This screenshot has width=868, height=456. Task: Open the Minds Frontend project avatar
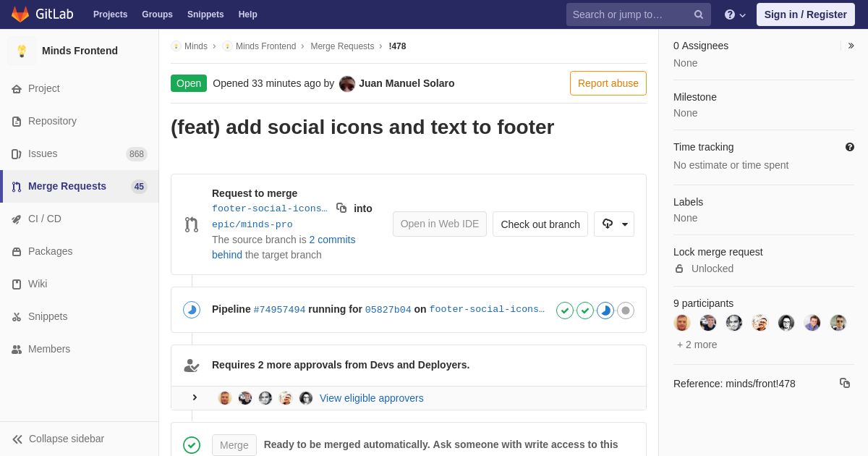pyautogui.click(x=22, y=51)
